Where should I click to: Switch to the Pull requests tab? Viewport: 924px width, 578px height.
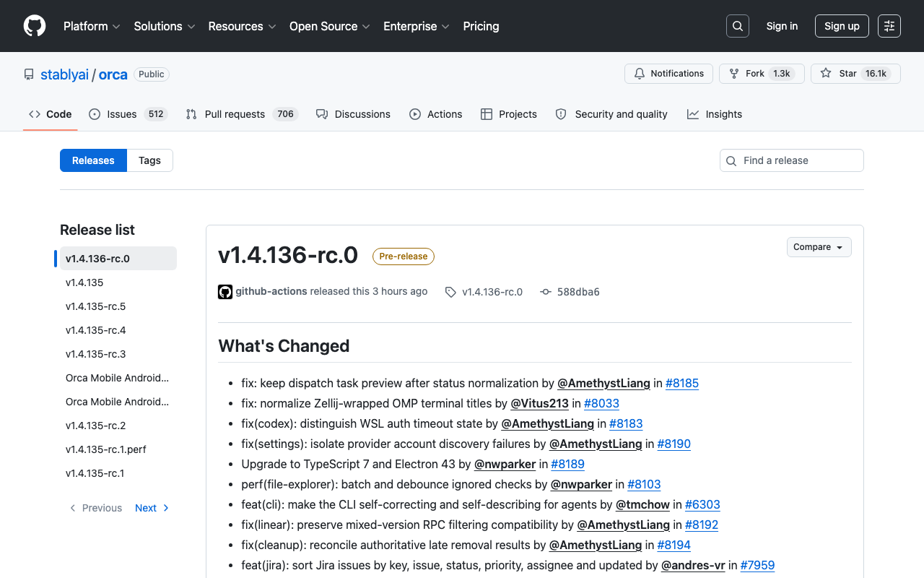tap(242, 114)
